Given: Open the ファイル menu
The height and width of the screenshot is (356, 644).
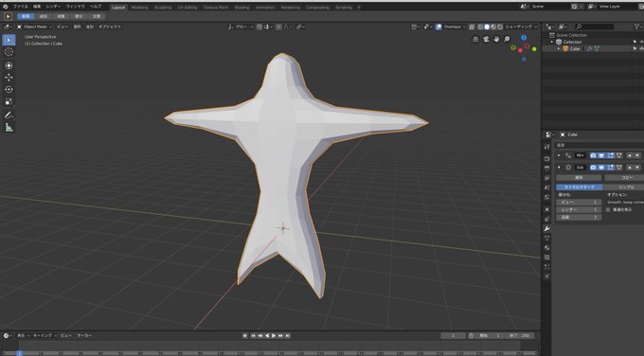Looking at the screenshot, I should coord(20,7).
